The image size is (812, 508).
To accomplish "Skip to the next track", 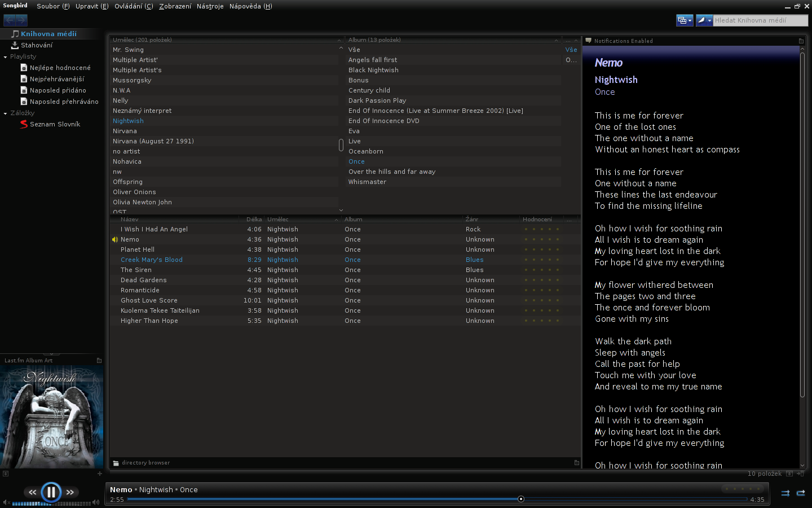I will pos(70,492).
